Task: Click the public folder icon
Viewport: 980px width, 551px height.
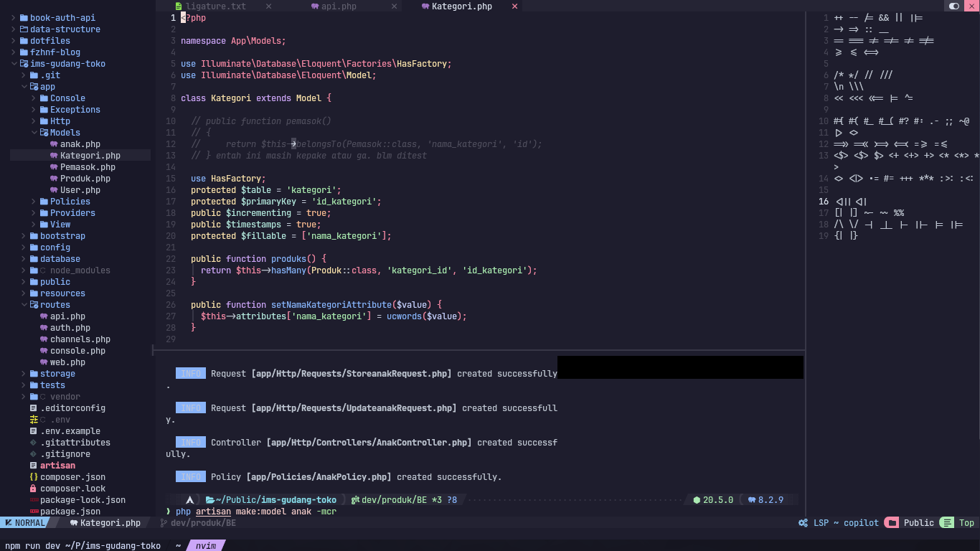Action: click(34, 282)
